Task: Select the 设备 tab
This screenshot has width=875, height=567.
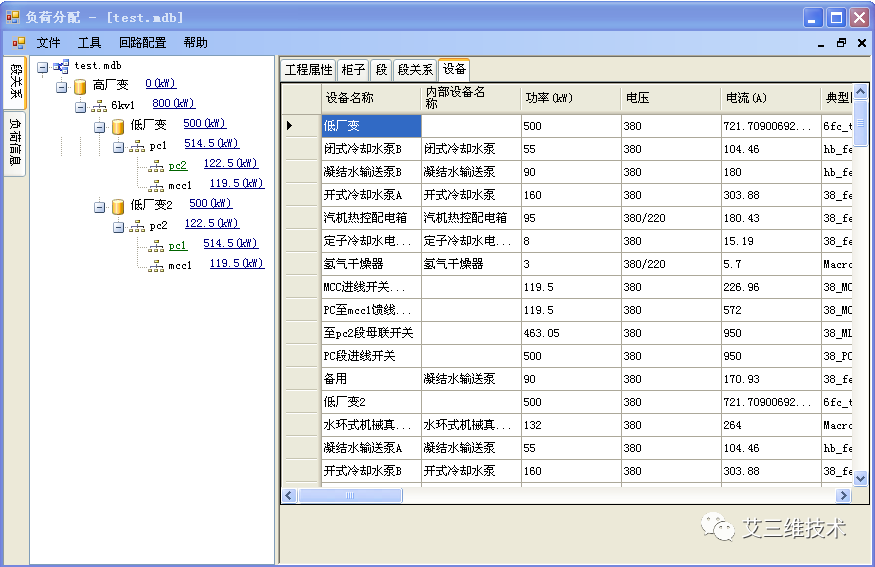Action: tap(454, 69)
